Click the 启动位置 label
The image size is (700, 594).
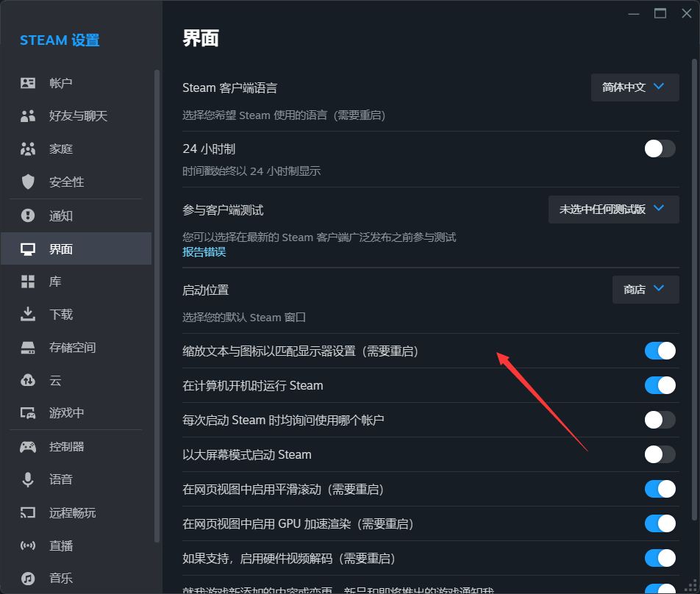pyautogui.click(x=205, y=290)
